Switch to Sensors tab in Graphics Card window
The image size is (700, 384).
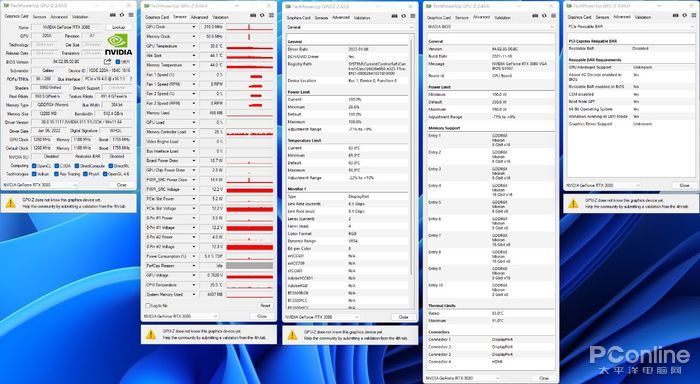click(x=39, y=17)
